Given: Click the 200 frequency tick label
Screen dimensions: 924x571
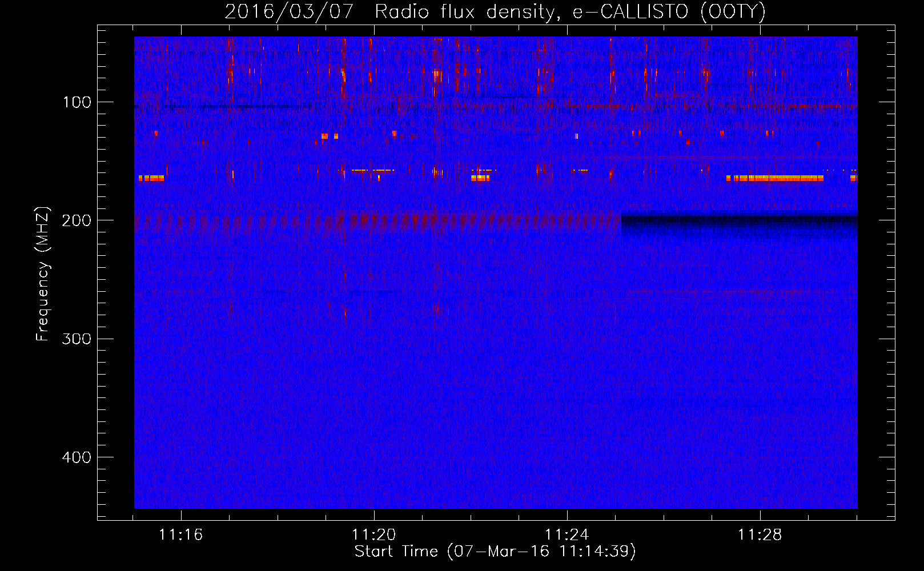Looking at the screenshot, I should point(77,220).
